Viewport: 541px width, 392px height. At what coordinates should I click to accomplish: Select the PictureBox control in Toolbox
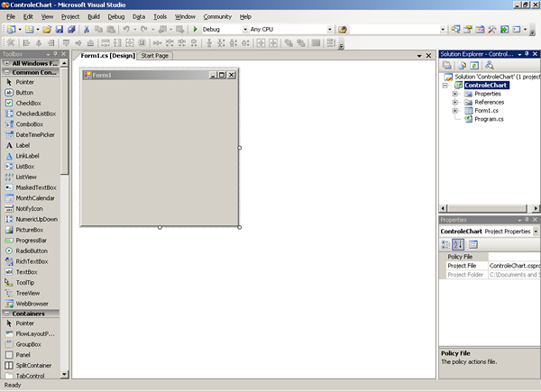click(x=31, y=230)
